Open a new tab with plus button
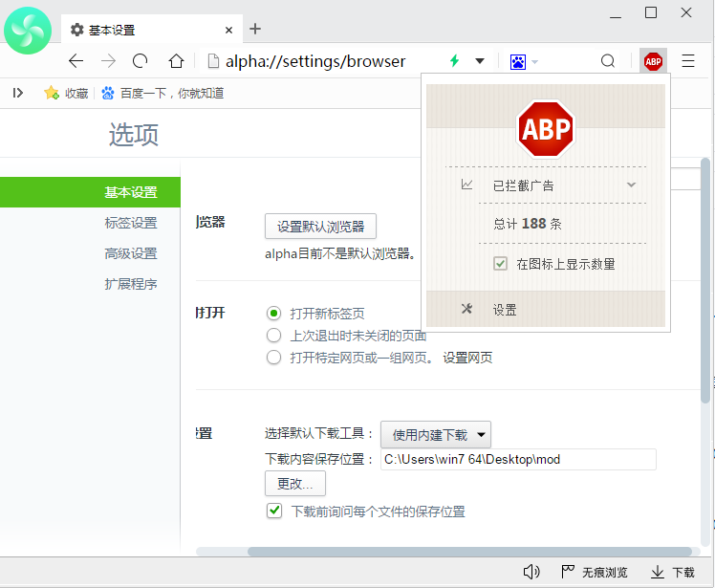This screenshot has width=715, height=588. 255,30
